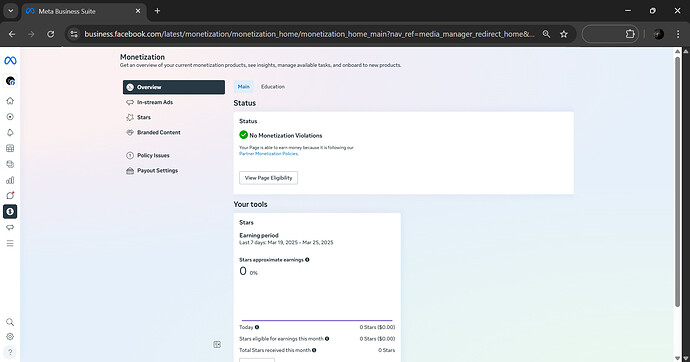Expand the All tools hamburger menu
Screen dimensions: 690x362
[x=10, y=243]
